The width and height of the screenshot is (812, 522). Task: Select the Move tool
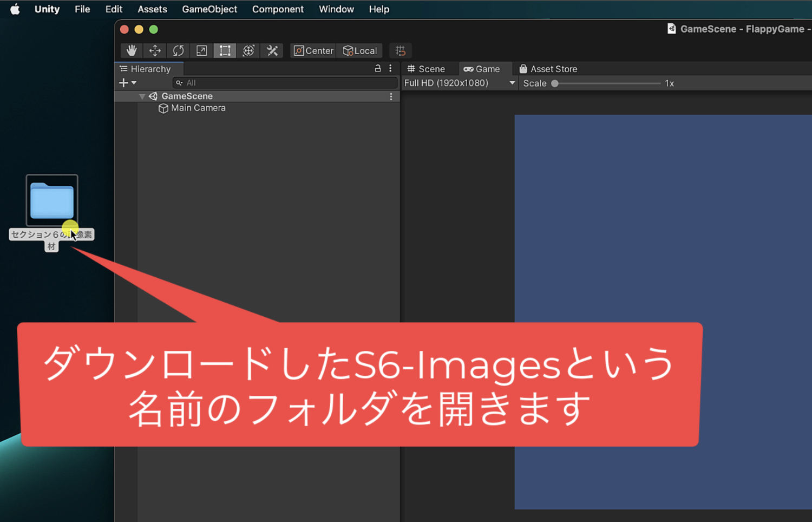click(155, 50)
